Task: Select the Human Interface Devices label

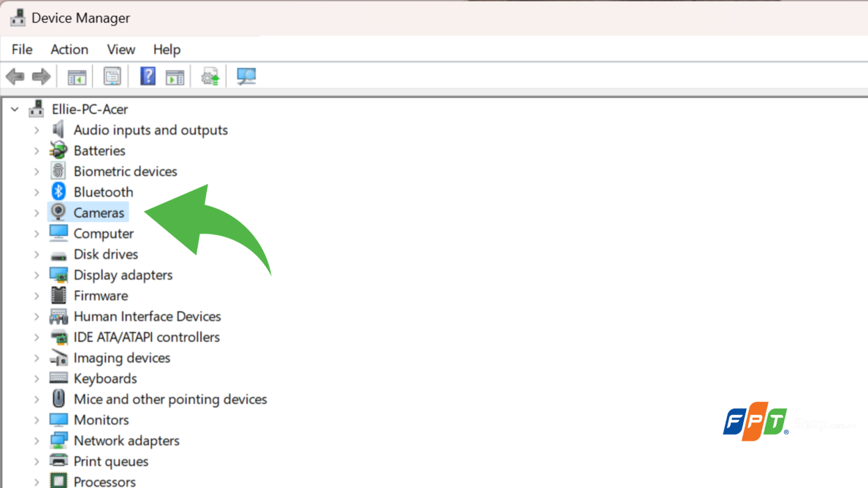Action: (148, 317)
